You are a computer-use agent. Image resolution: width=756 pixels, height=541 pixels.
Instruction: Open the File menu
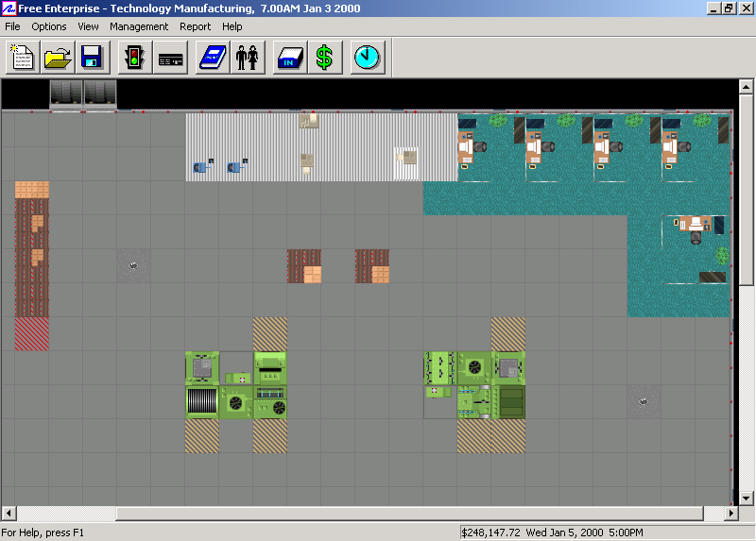[x=12, y=26]
